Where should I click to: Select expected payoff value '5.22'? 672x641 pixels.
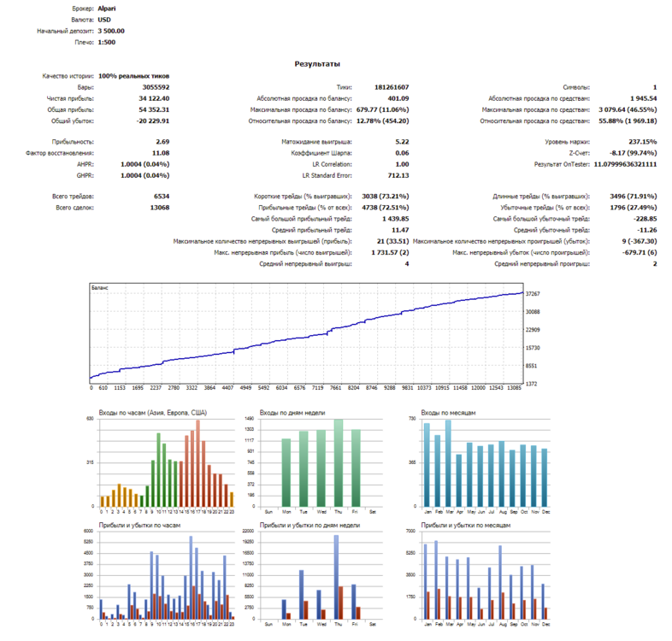(402, 141)
